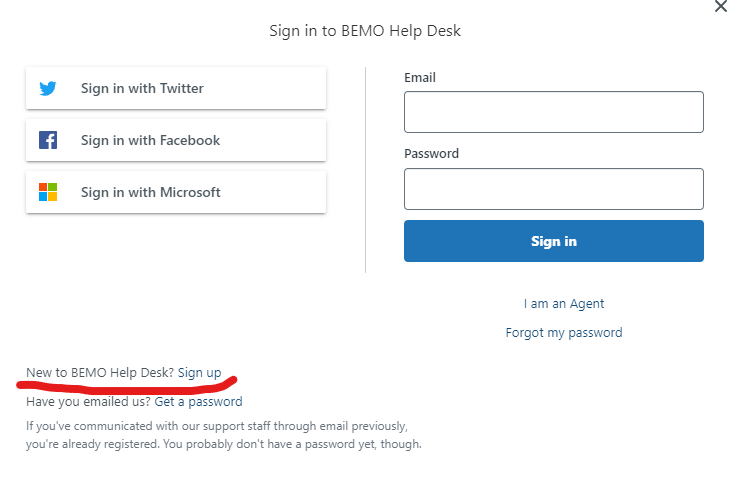Open the I am an Agent link
The height and width of the screenshot is (479, 732).
point(563,304)
